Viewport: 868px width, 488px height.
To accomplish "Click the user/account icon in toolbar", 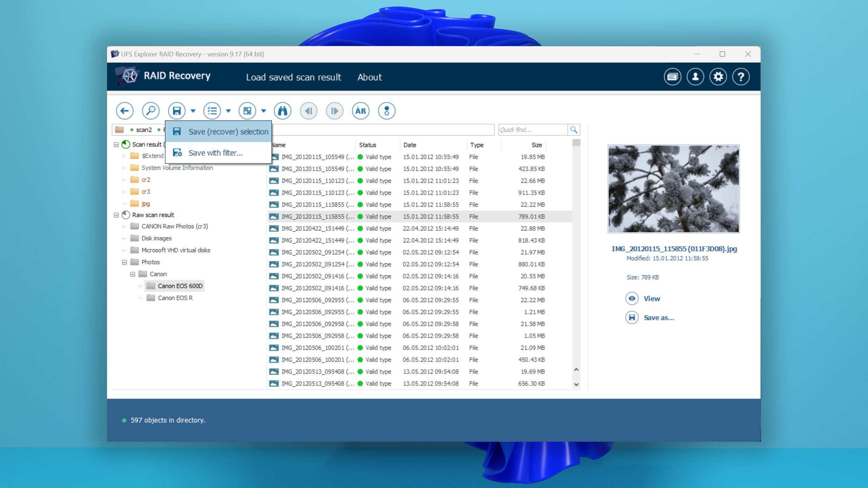I will pyautogui.click(x=694, y=76).
